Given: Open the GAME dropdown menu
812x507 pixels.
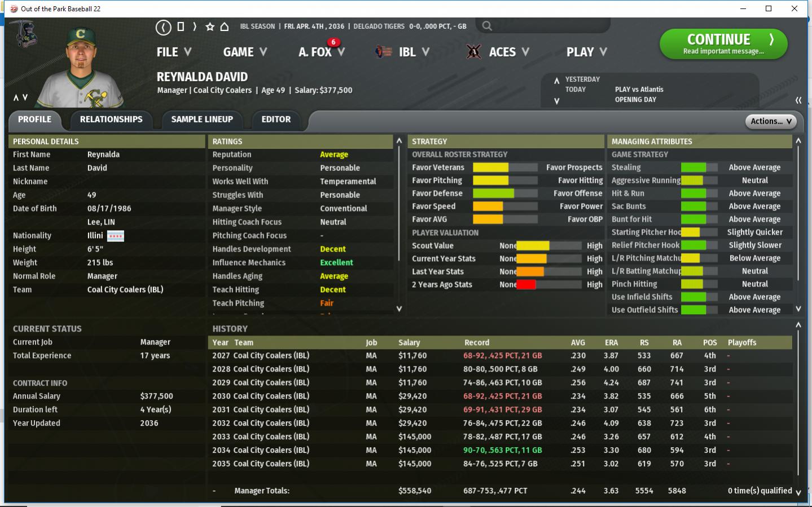Looking at the screenshot, I should [x=245, y=52].
